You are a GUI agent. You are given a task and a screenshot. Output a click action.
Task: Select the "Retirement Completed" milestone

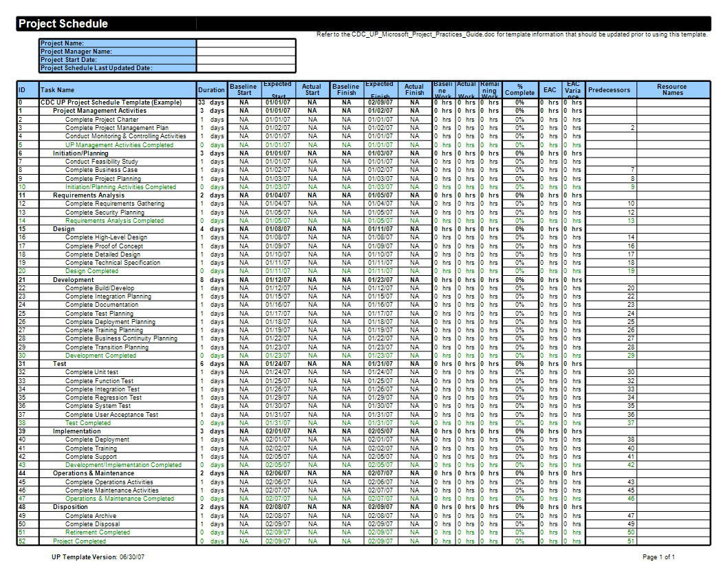coord(98,532)
